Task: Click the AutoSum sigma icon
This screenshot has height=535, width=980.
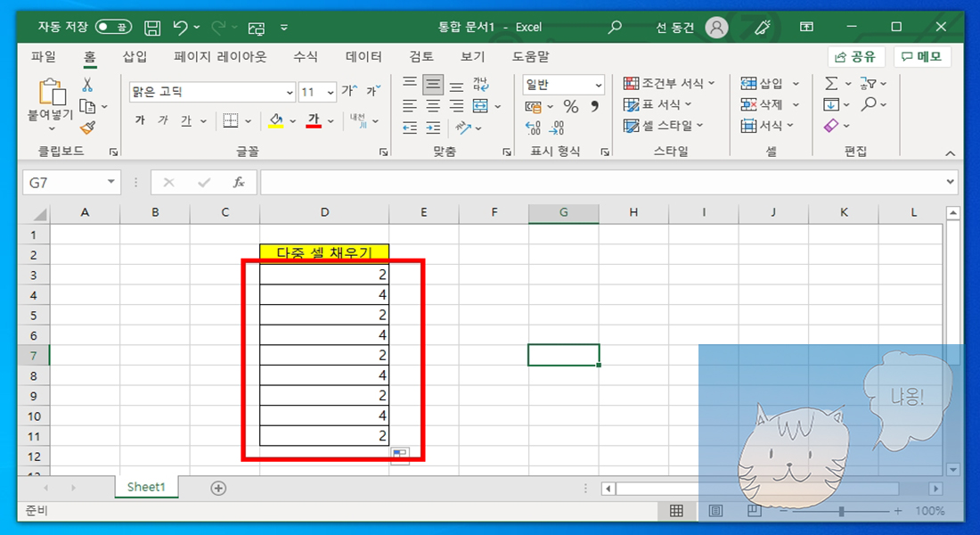Action: (x=831, y=83)
